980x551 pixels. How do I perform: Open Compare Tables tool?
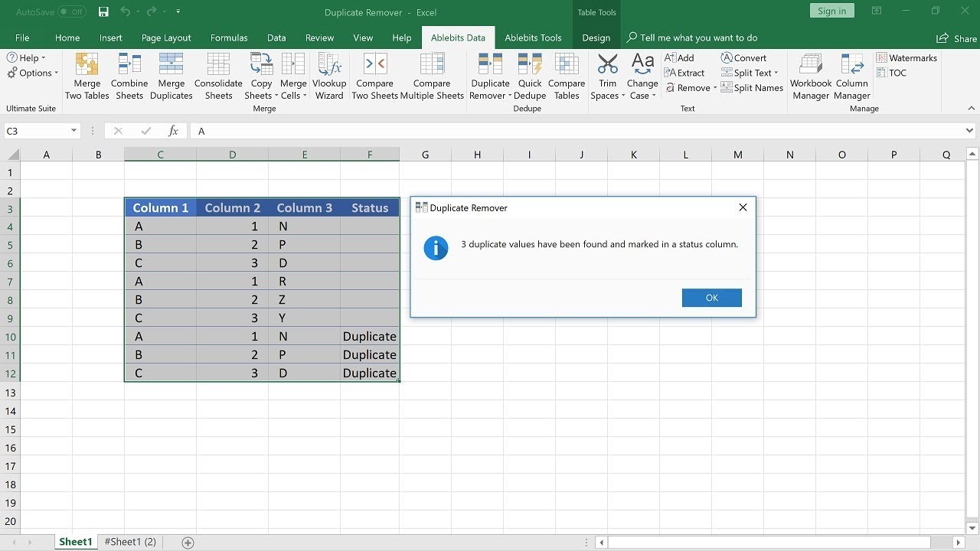[567, 77]
